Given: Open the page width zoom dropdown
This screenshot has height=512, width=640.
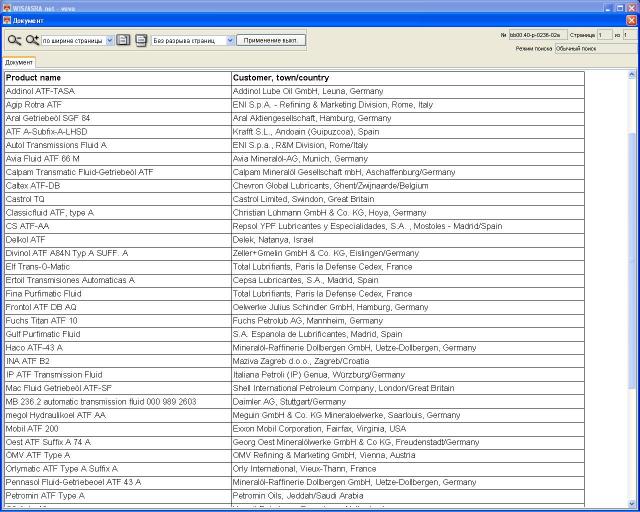Looking at the screenshot, I should pos(78,40).
